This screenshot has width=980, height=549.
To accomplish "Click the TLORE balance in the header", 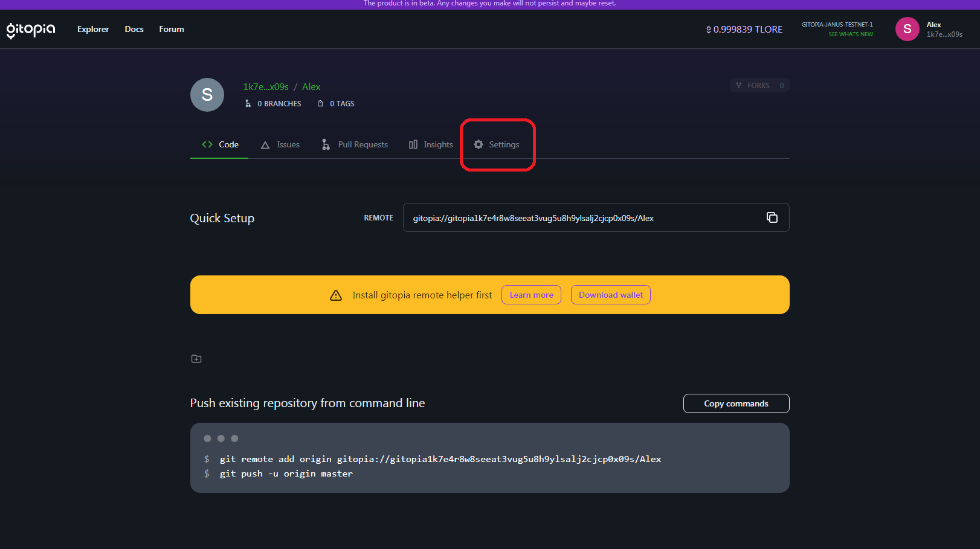I will tap(744, 29).
